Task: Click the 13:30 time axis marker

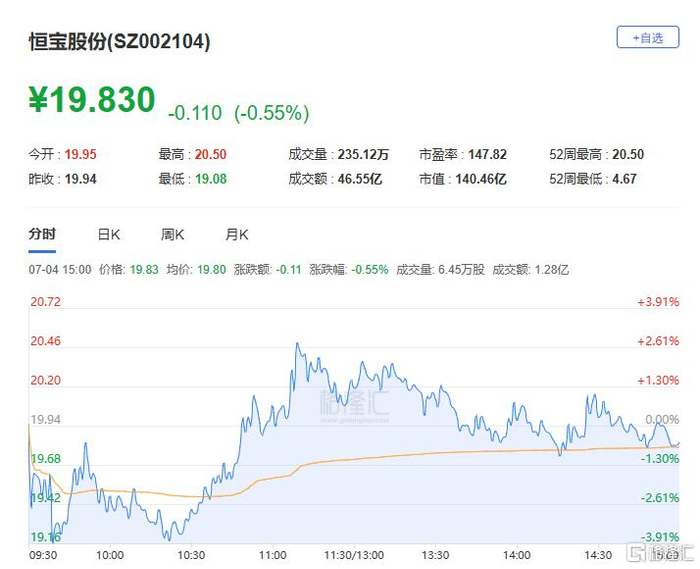Action: click(x=435, y=555)
